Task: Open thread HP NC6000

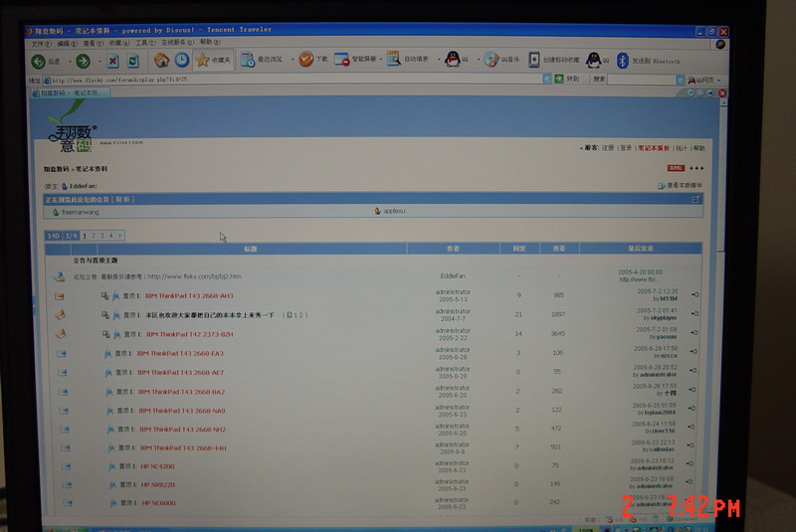Action: (x=158, y=503)
